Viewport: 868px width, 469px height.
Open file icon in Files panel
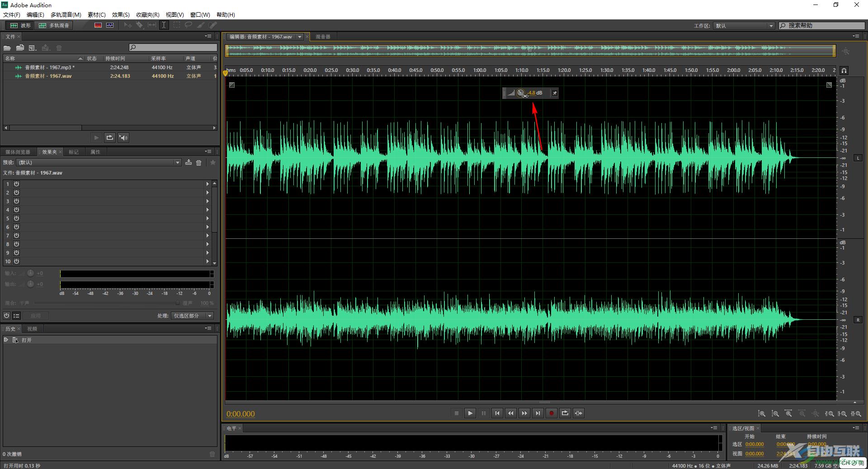(7, 48)
